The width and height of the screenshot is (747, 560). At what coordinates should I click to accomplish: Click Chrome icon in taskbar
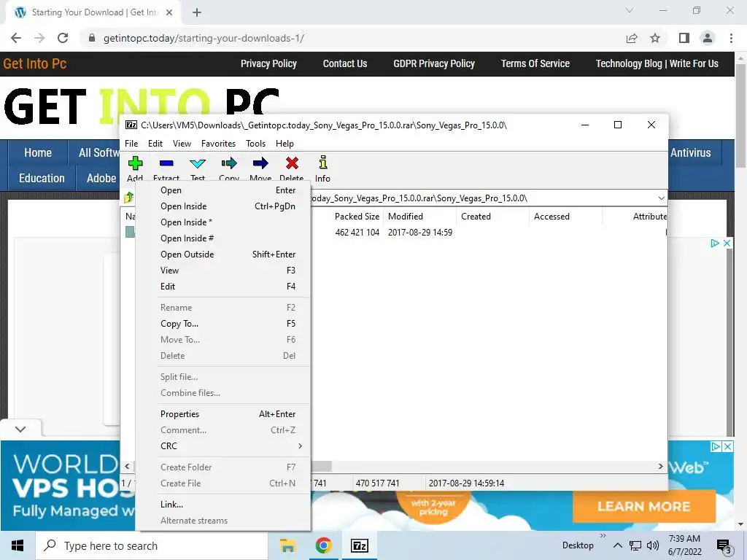pos(323,545)
